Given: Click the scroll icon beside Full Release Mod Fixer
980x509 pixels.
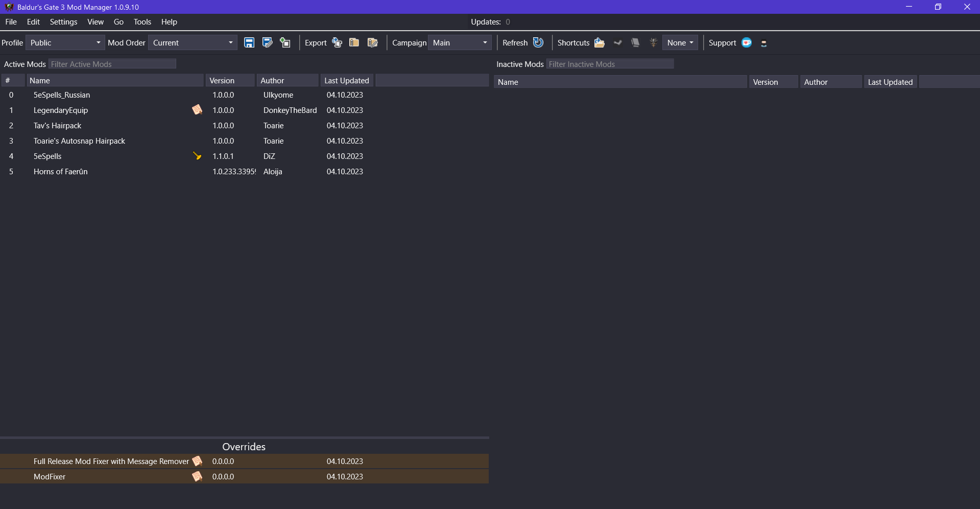Looking at the screenshot, I should (197, 461).
